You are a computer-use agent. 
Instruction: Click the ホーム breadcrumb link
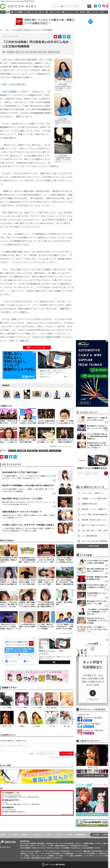(x=2, y=30)
